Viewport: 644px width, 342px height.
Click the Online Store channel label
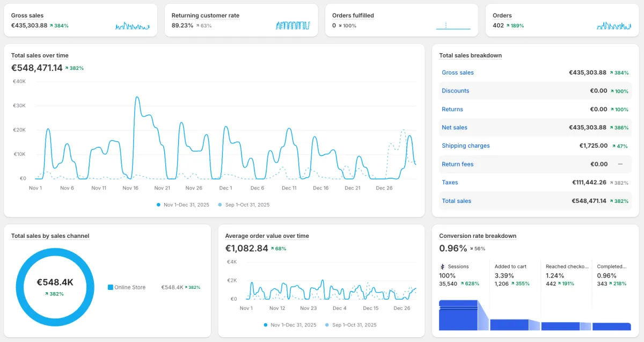pyautogui.click(x=130, y=287)
